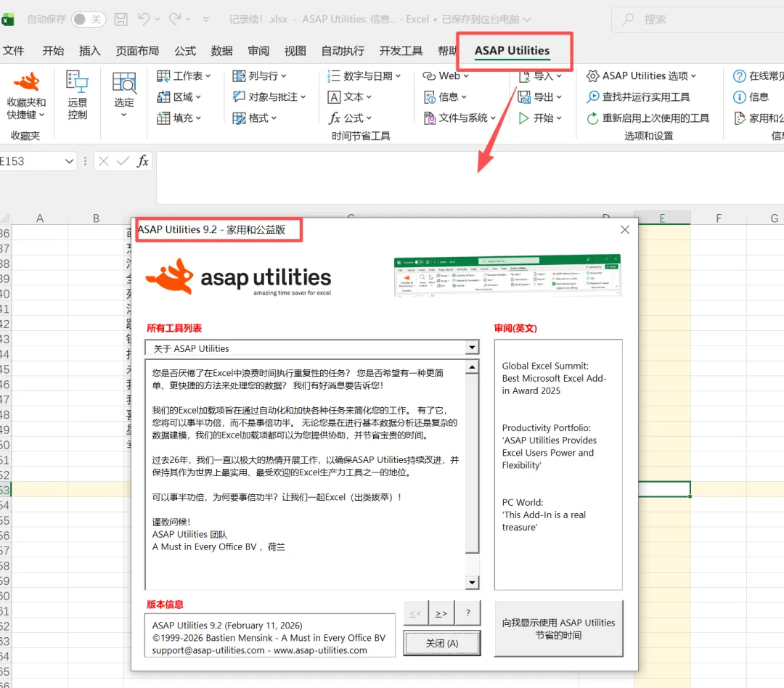784x688 pixels.
Task: Select the ASAP Utilities ribbon tab
Action: [x=512, y=51]
